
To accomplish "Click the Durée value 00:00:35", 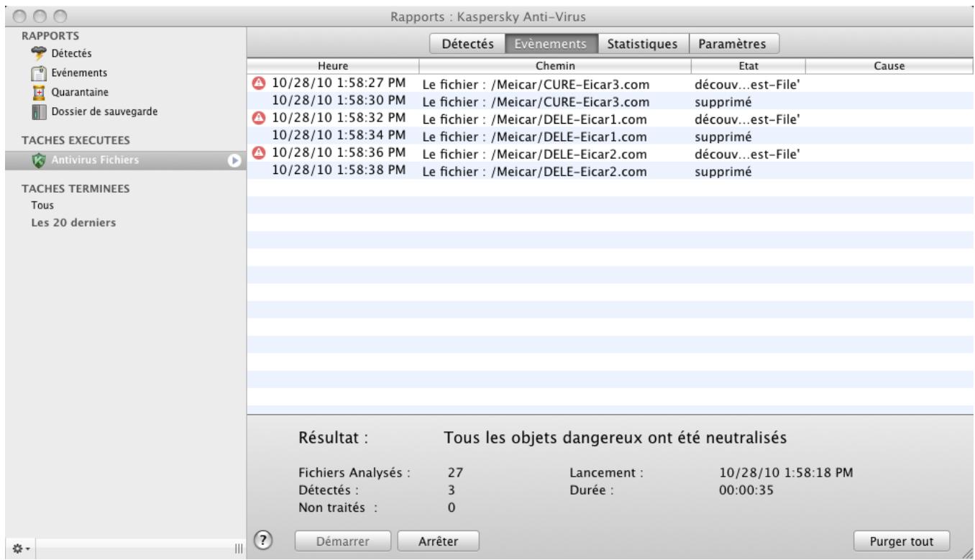I will click(x=746, y=490).
